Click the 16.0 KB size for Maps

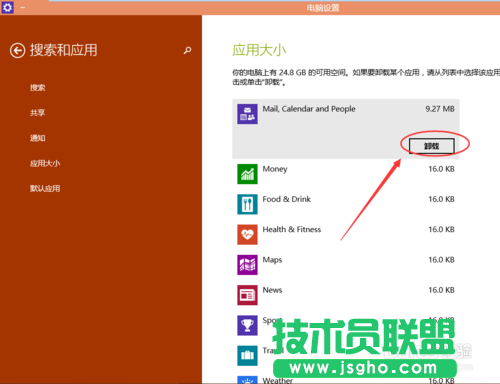tap(441, 260)
